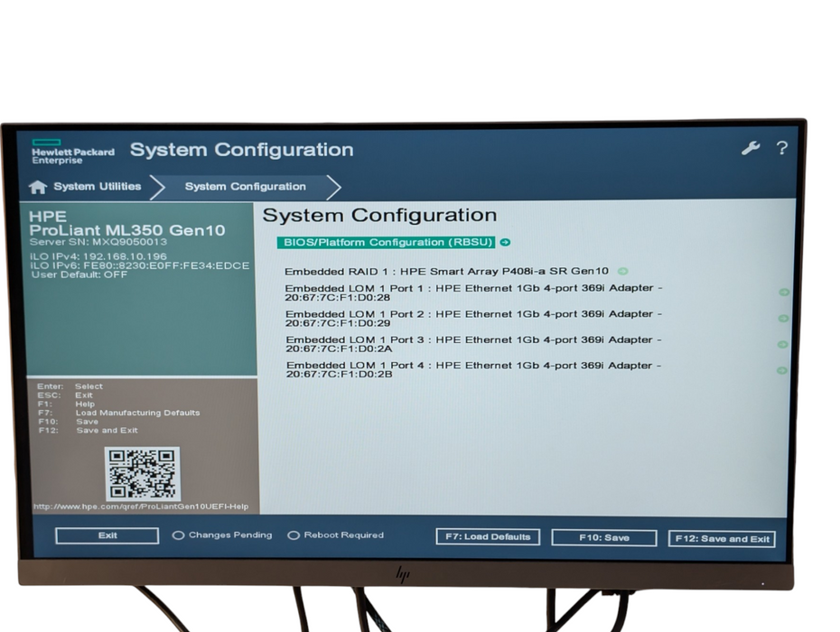Select System Configuration breadcrumb tab
Image resolution: width=840 pixels, height=632 pixels.
(x=246, y=187)
